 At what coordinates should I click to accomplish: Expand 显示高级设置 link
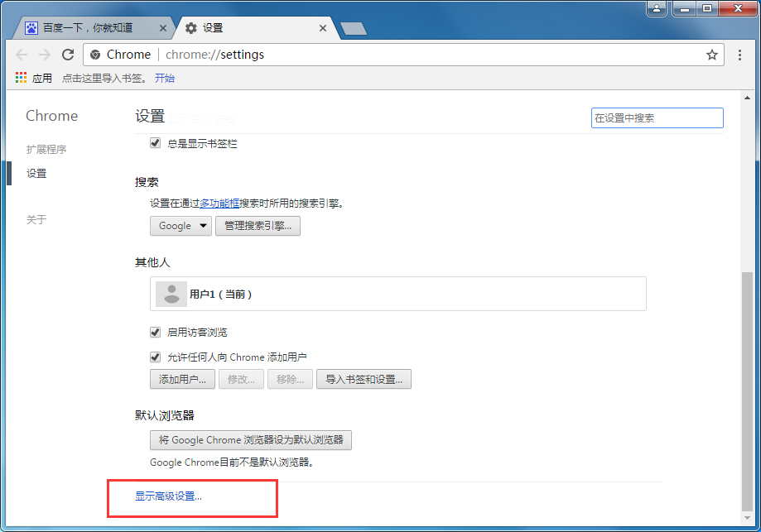click(168, 496)
